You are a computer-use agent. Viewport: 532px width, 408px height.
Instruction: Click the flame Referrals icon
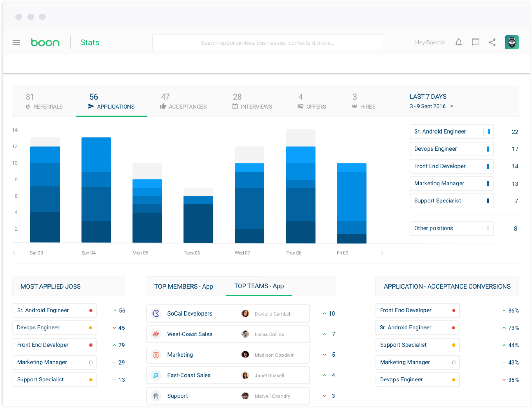click(28, 106)
